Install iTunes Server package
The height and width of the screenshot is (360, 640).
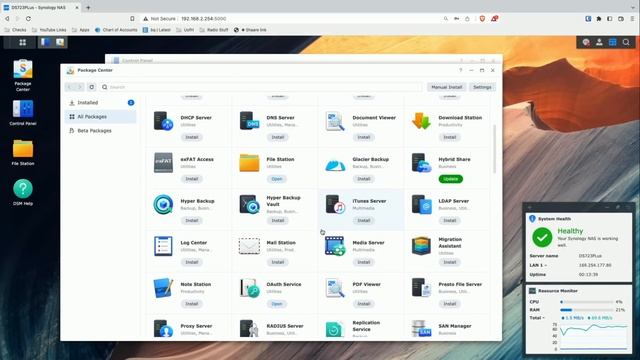point(364,220)
